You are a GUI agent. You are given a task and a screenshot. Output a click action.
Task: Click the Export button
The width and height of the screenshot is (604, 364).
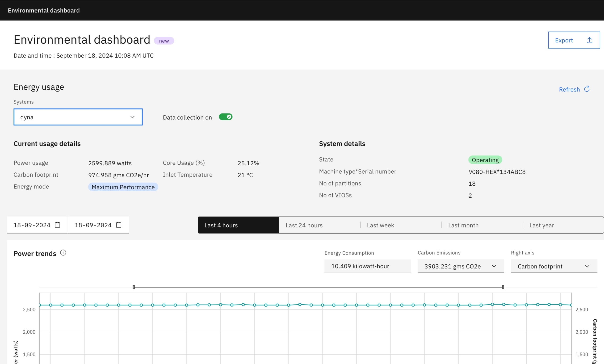(574, 40)
